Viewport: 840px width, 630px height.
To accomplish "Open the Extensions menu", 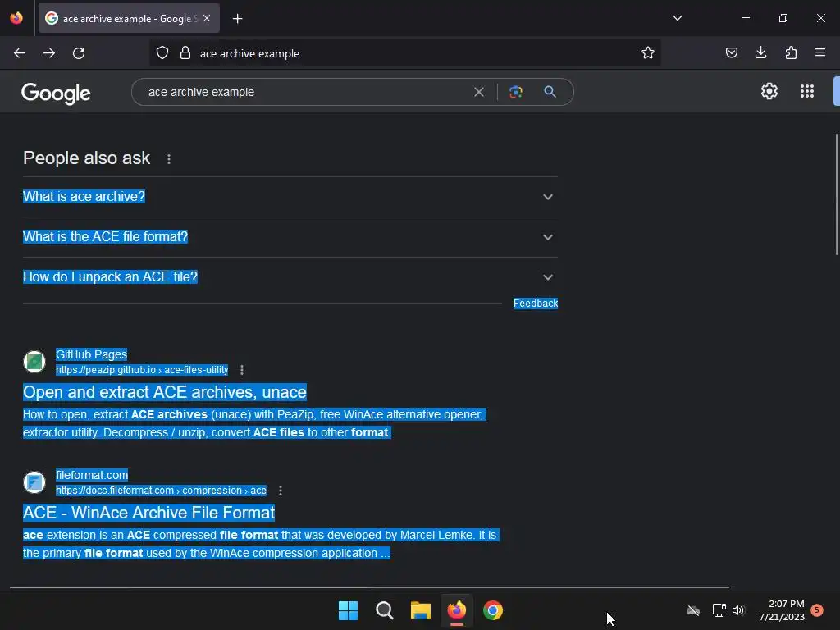I will point(791,53).
